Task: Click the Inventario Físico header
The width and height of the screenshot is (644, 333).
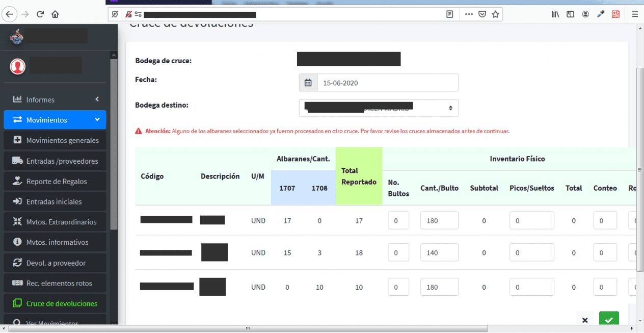Action: [517, 159]
